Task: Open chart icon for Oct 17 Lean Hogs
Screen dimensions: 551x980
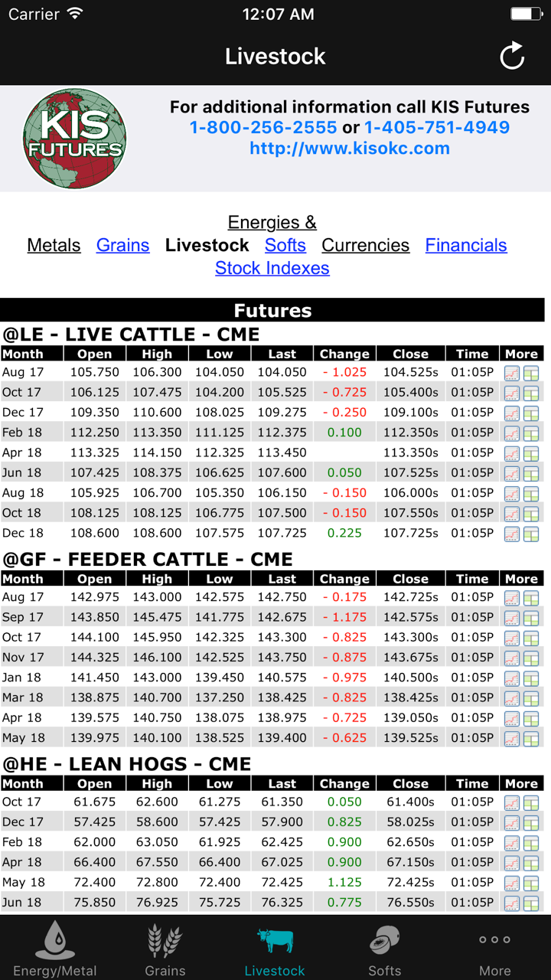Action: pos(511,802)
